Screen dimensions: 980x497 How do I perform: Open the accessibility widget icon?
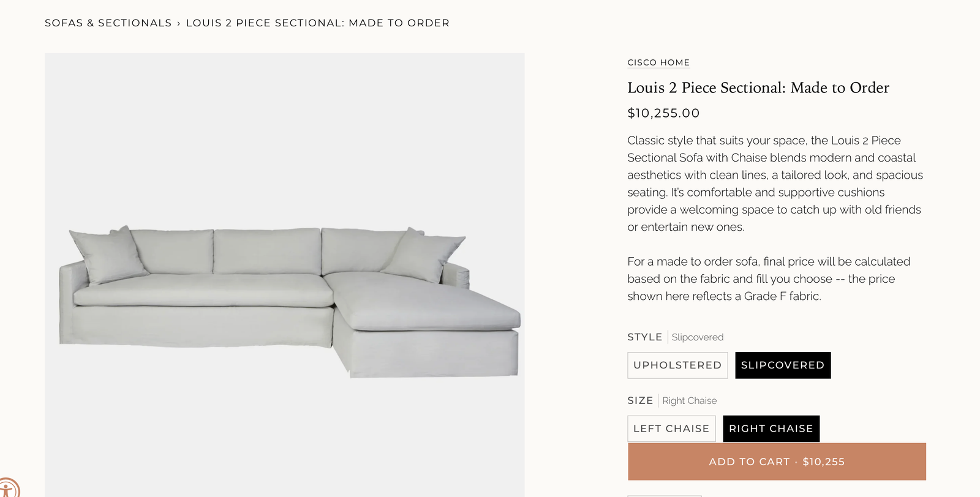point(7,490)
